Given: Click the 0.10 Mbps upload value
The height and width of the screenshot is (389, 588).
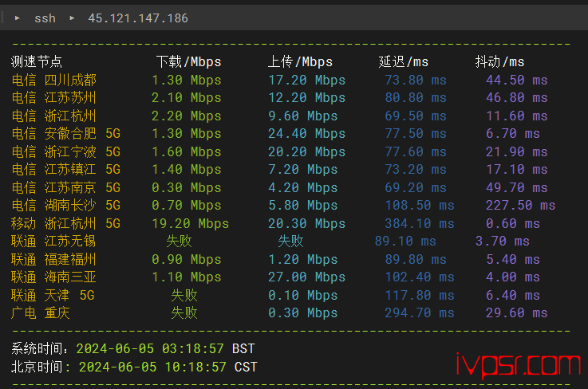Looking at the screenshot, I should [x=303, y=295].
